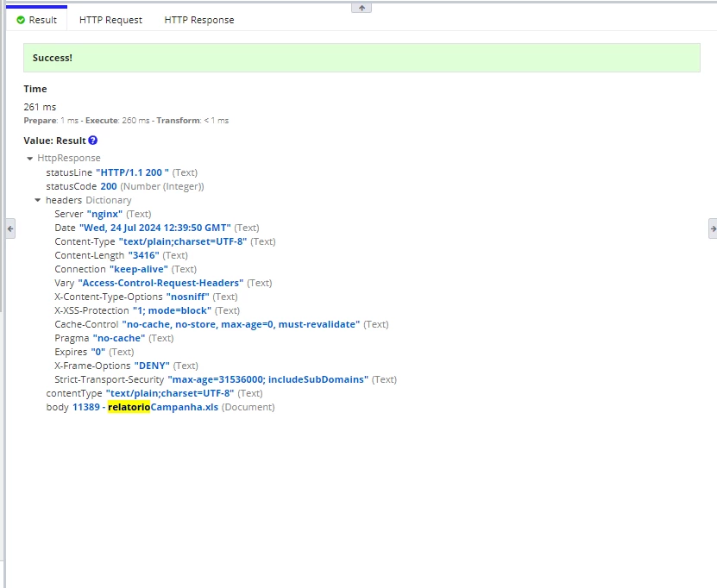The image size is (717, 588).
Task: Click the Date header value
Action: click(x=155, y=228)
